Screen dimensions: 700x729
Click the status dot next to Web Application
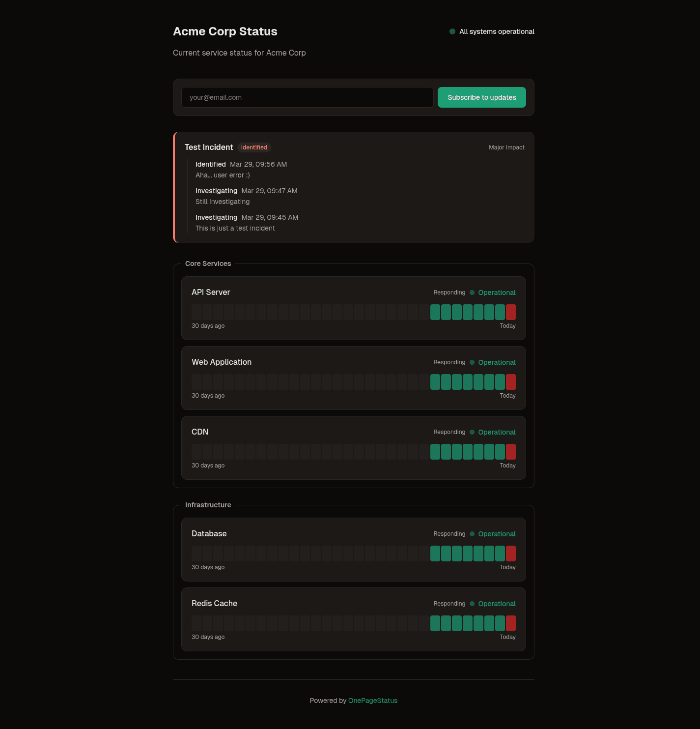[472, 362]
